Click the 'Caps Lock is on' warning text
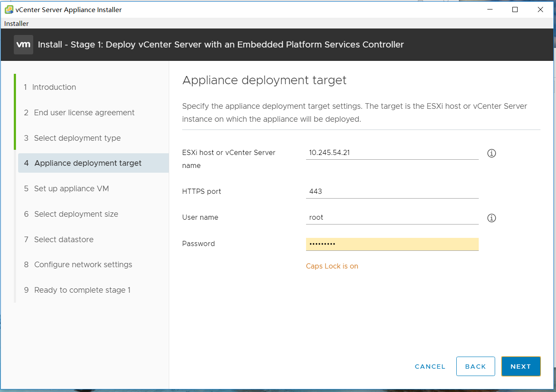Viewport: 556px width, 392px height. click(332, 266)
